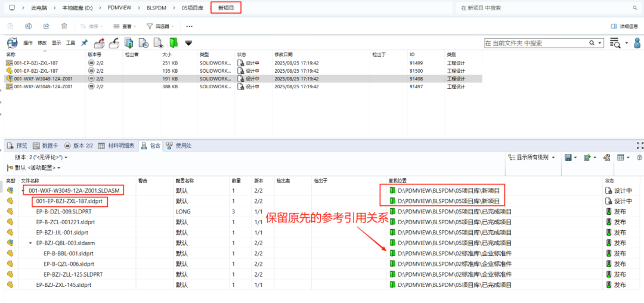644x303 pixels.
Task: Switch to the 材料明细表 tab
Action: [x=116, y=146]
